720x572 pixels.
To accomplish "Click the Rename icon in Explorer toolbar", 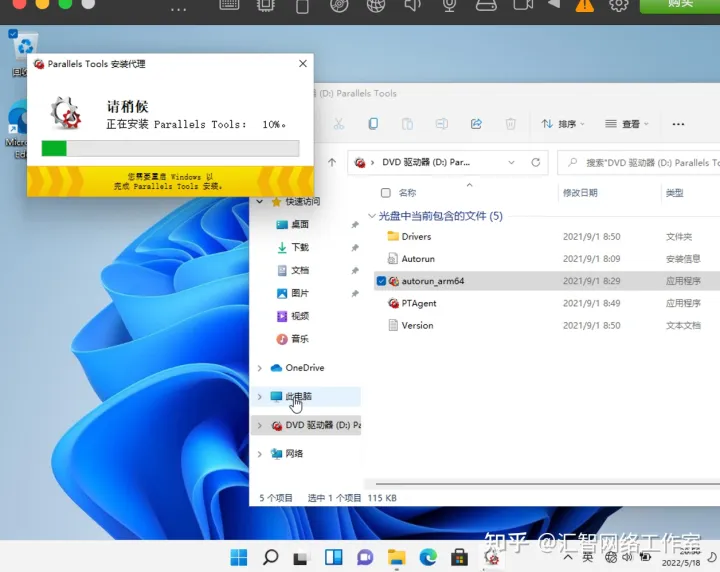I will click(x=442, y=124).
